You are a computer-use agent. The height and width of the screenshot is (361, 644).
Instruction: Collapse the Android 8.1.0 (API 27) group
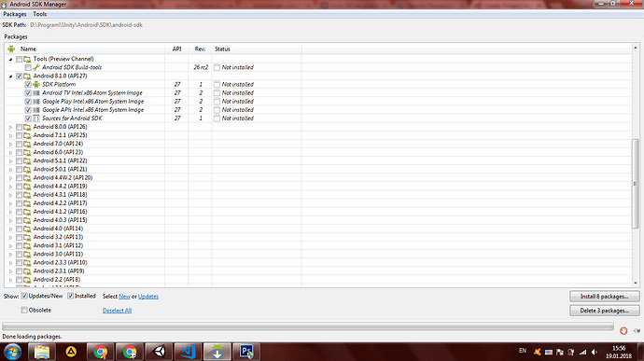click(x=10, y=76)
